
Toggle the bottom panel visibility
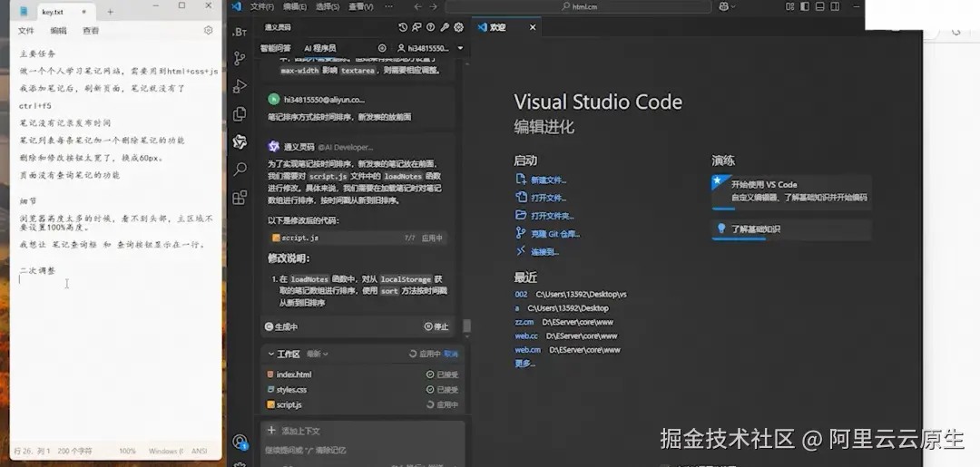tap(819, 6)
